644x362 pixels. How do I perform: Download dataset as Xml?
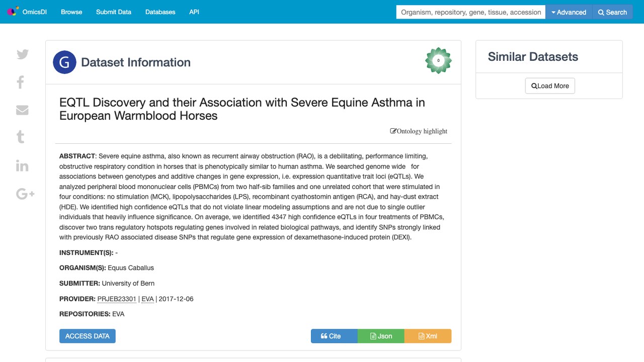pos(428,336)
